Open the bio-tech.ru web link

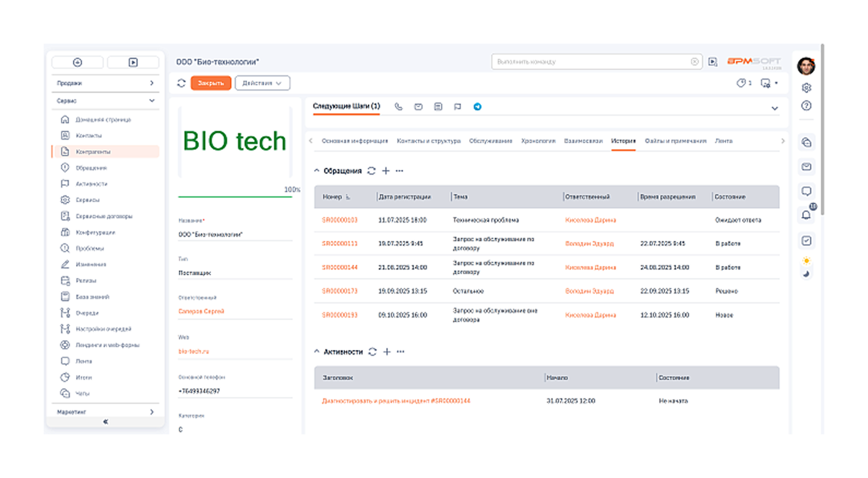pos(194,351)
